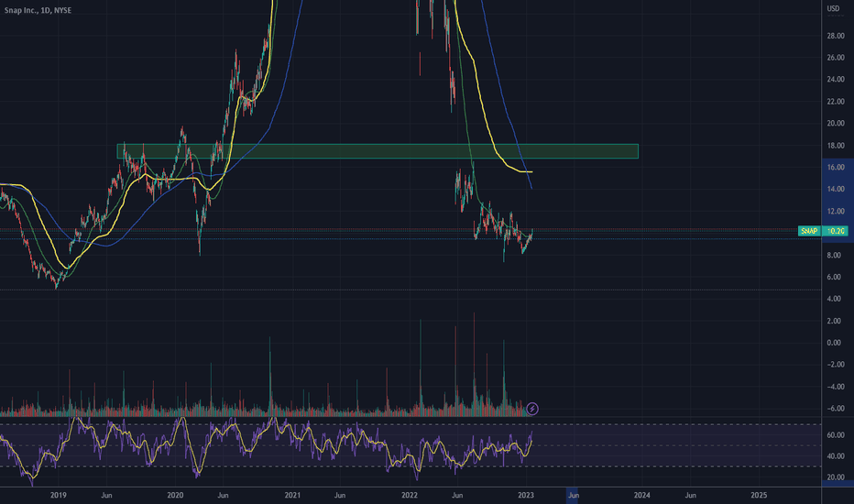The height and width of the screenshot is (504, 854).
Task: Click the 4.00 price axis label
Action: (834, 299)
